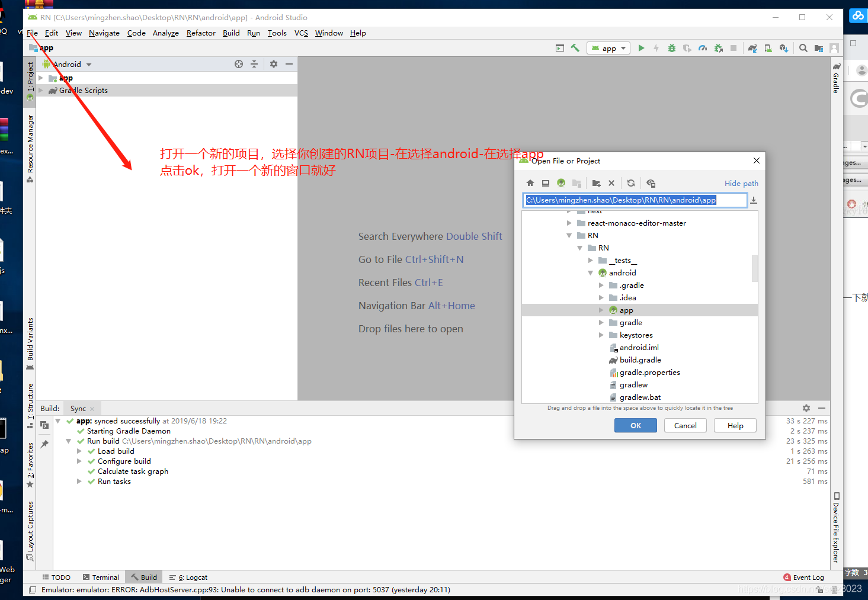Open the VCS menu
The image size is (868, 600).
point(301,33)
